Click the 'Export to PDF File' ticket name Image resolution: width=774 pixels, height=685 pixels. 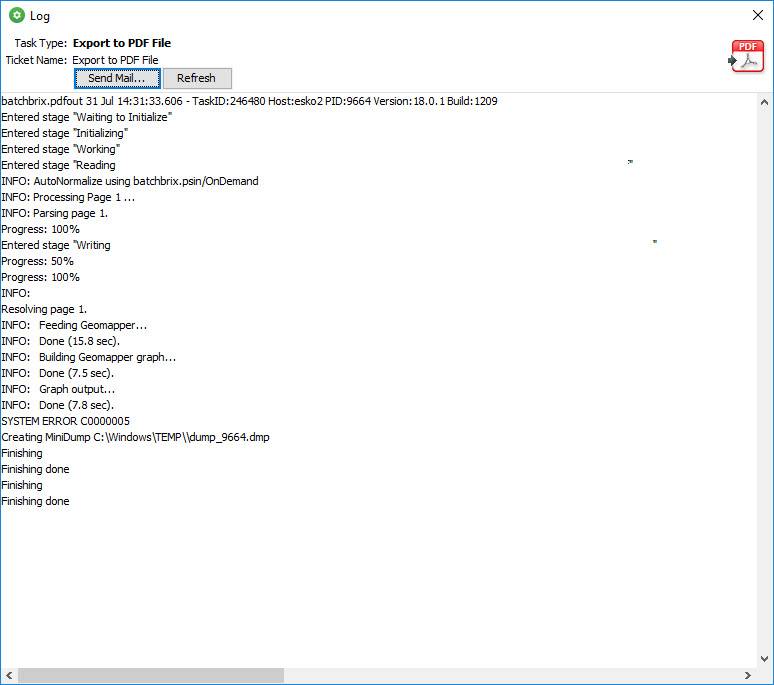coord(116,60)
